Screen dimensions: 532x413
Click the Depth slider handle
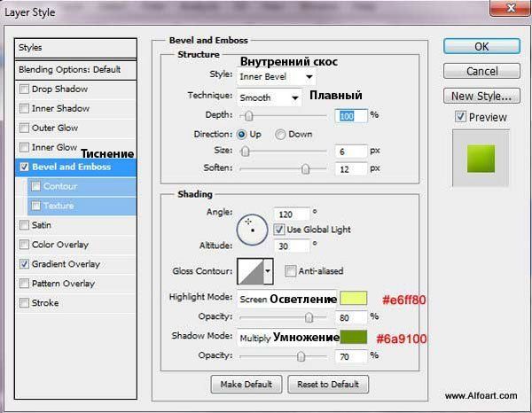(248, 116)
